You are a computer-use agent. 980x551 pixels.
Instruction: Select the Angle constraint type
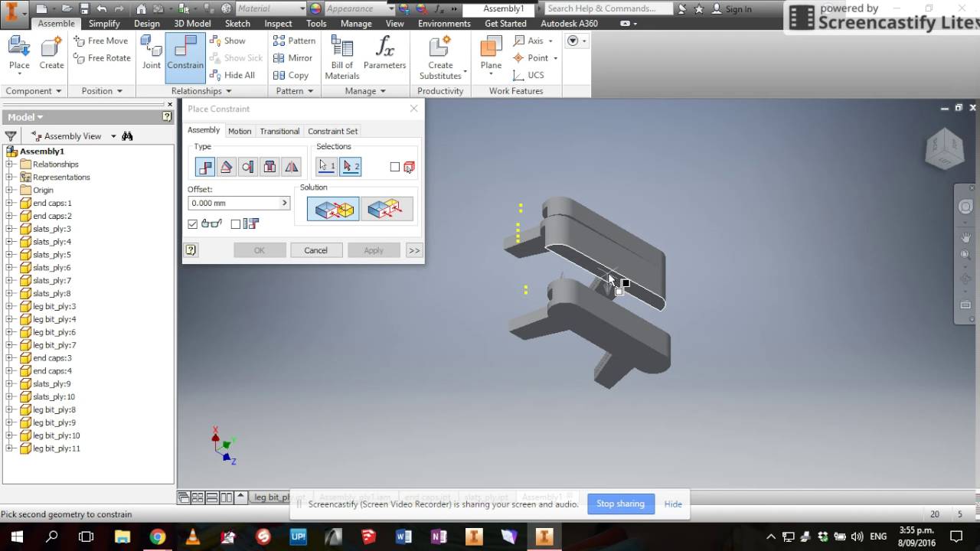[x=227, y=167]
